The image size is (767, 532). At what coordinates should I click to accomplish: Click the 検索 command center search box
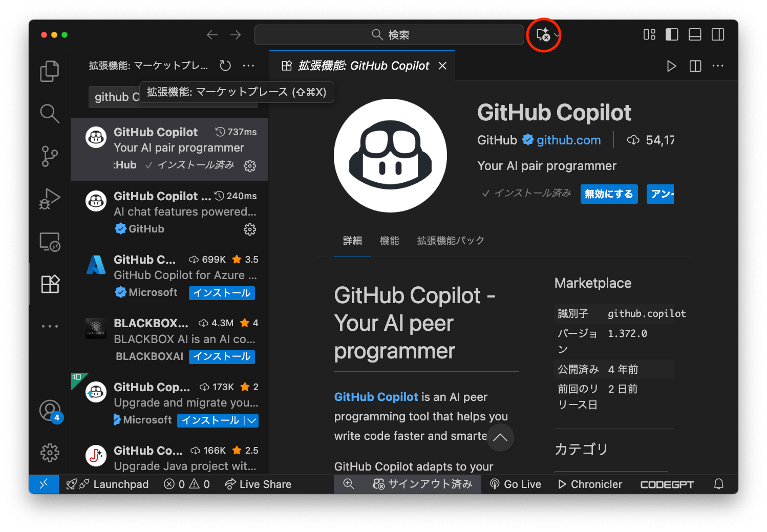pyautogui.click(x=389, y=35)
